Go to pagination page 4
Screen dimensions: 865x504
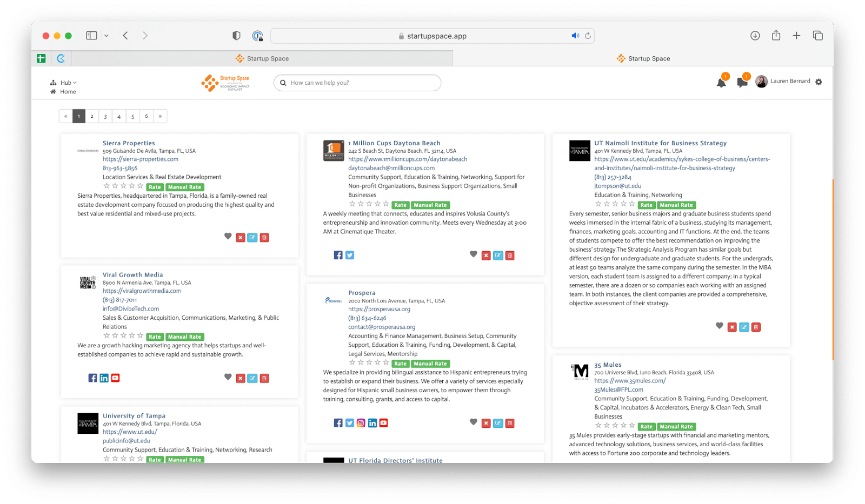119,116
